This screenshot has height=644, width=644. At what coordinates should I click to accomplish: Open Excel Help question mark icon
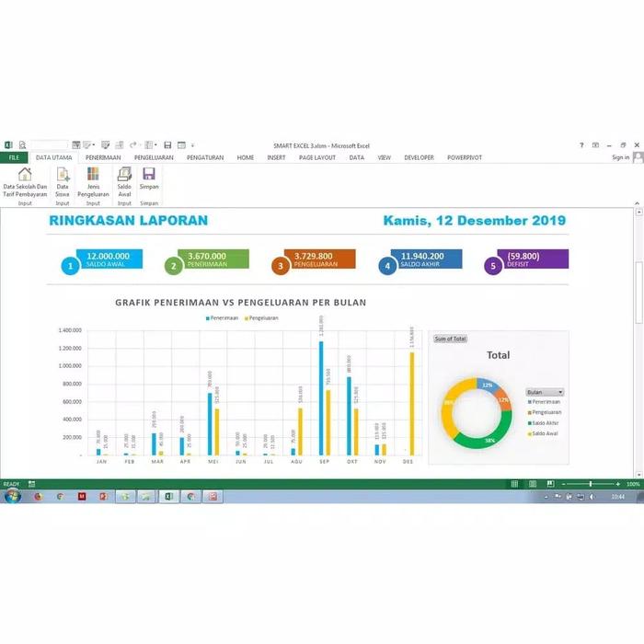(581, 145)
